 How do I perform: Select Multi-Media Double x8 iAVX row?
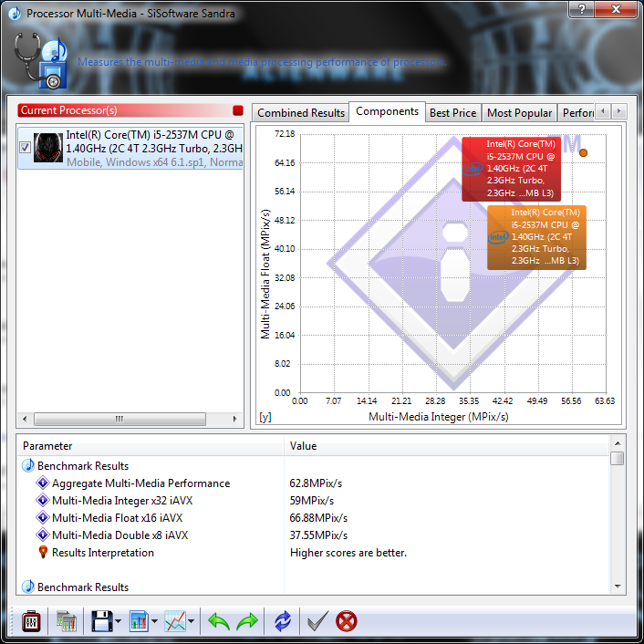pyautogui.click(x=313, y=535)
